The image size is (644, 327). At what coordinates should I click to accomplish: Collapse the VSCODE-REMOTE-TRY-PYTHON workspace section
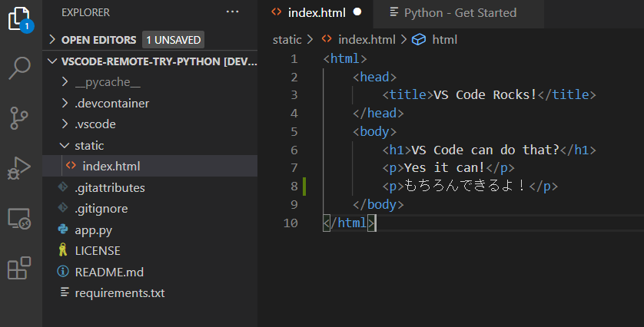52,61
